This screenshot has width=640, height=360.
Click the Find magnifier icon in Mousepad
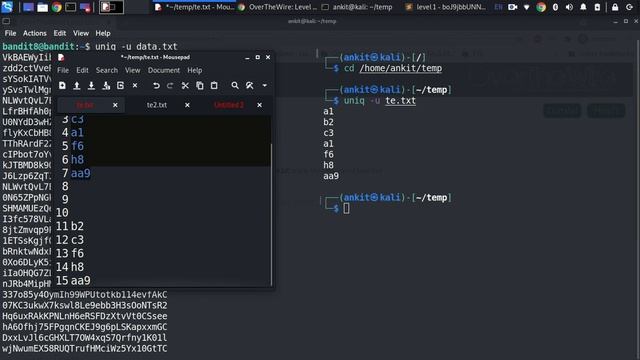[x=235, y=85]
